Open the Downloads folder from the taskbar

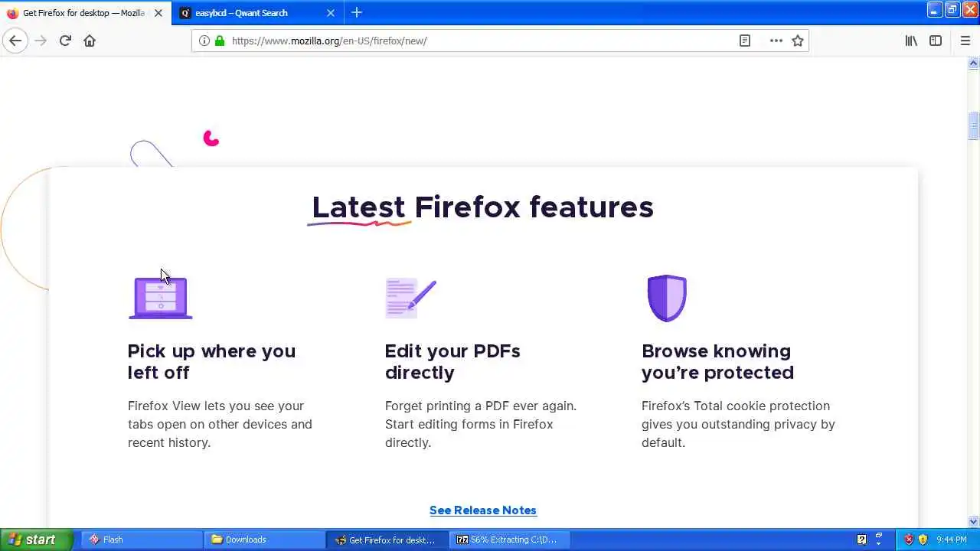[265, 540]
